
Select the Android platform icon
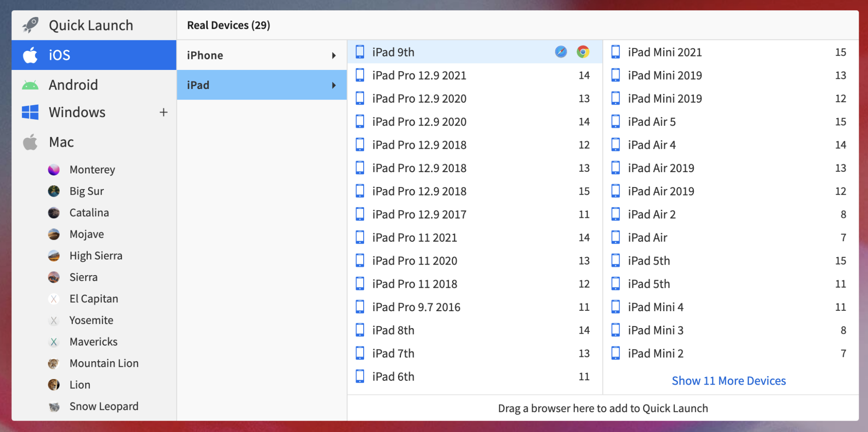pyautogui.click(x=30, y=84)
